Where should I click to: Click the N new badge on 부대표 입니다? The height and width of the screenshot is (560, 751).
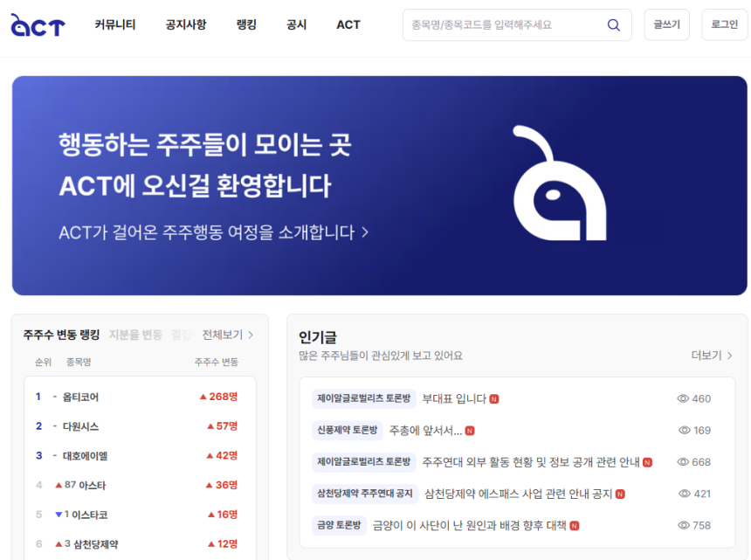[494, 399]
